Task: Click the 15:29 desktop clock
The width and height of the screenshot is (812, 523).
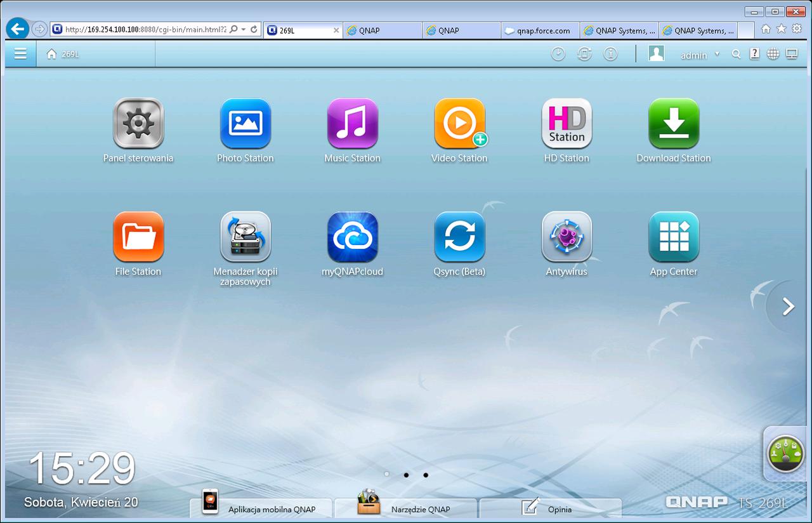Action: point(82,469)
